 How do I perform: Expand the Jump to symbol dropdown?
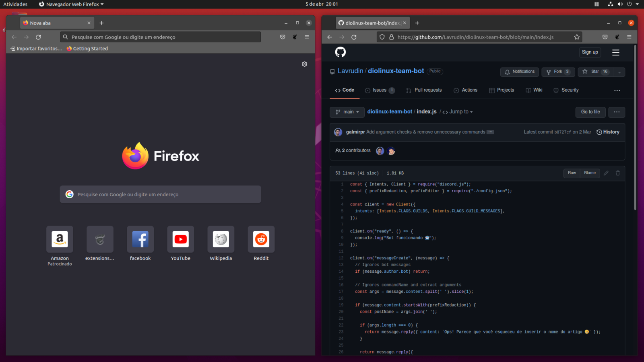click(458, 112)
